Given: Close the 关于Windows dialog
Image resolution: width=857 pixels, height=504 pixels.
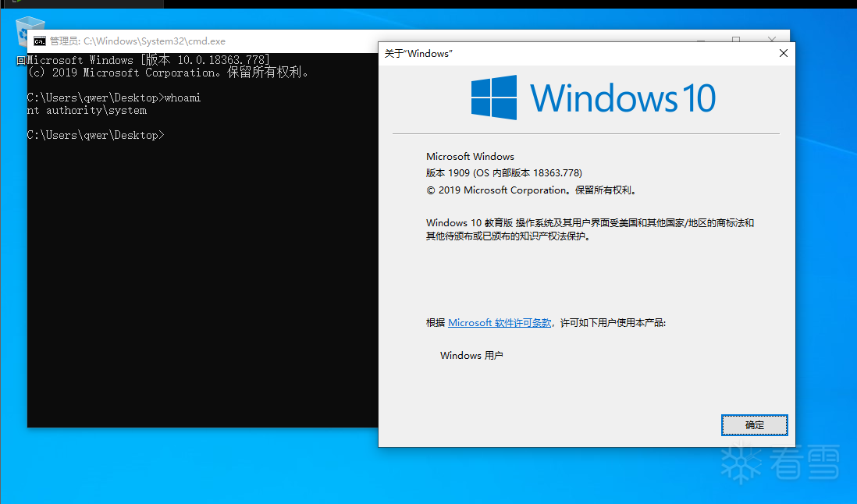Looking at the screenshot, I should (783, 53).
